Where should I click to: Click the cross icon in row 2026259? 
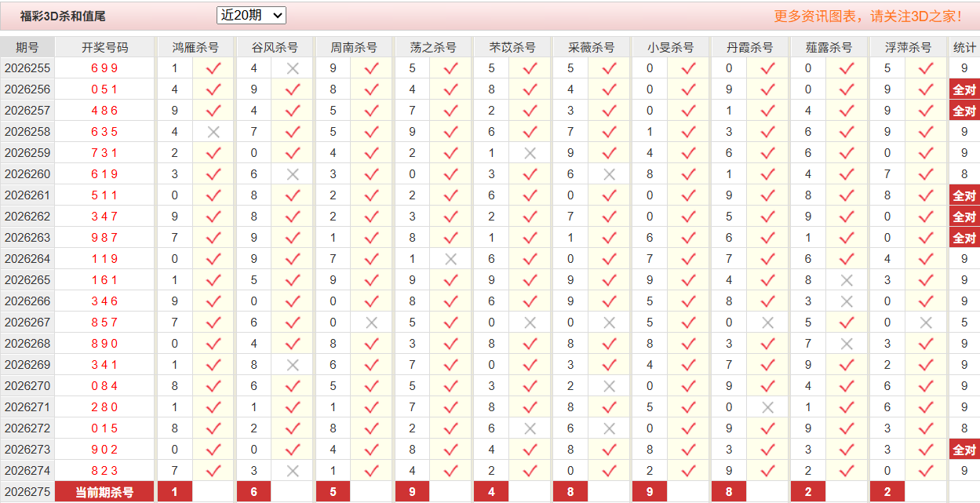[530, 153]
